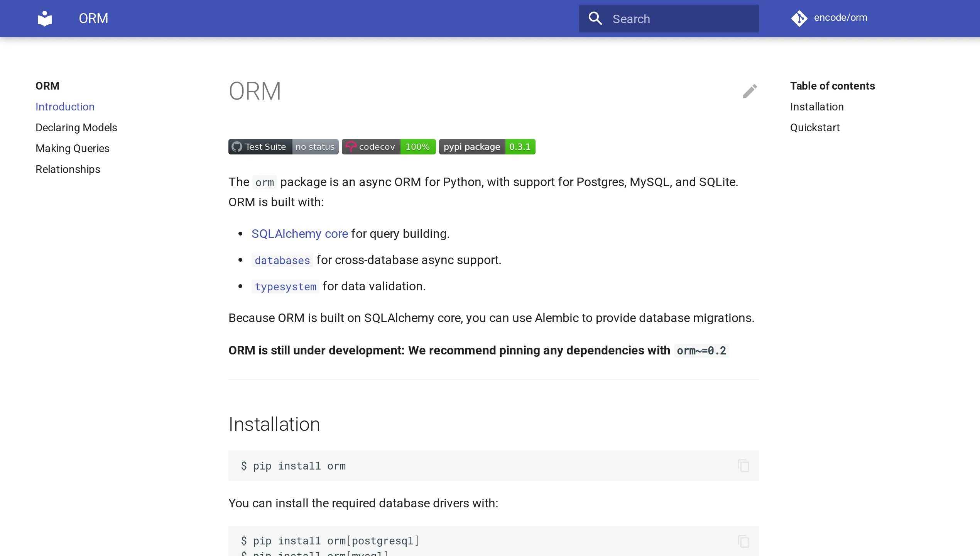Click the Test Suite no status badge

(283, 146)
